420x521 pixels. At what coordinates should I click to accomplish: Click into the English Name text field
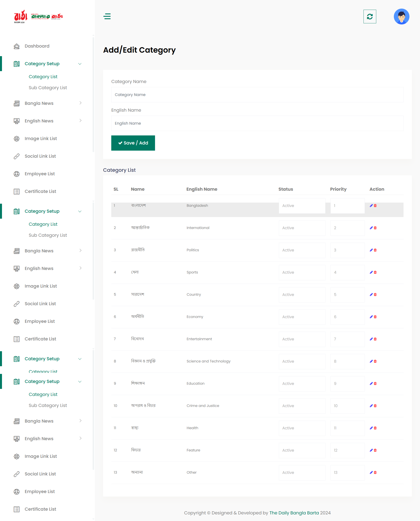click(257, 123)
